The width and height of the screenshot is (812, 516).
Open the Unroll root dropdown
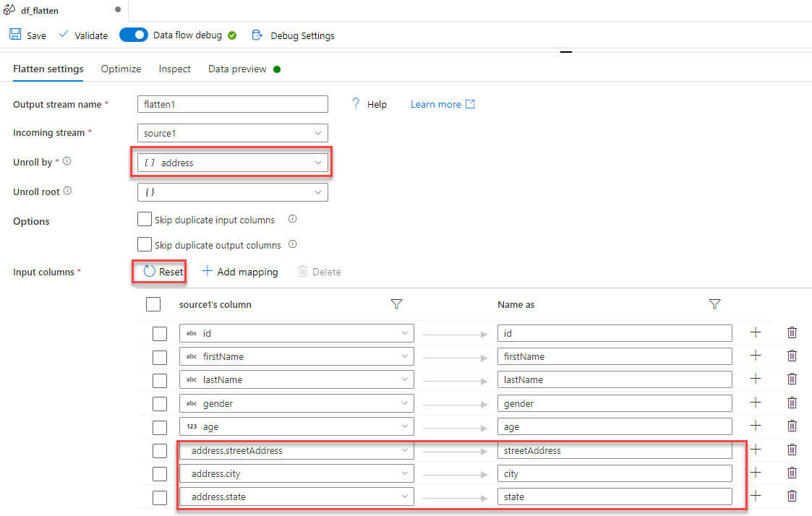click(232, 192)
